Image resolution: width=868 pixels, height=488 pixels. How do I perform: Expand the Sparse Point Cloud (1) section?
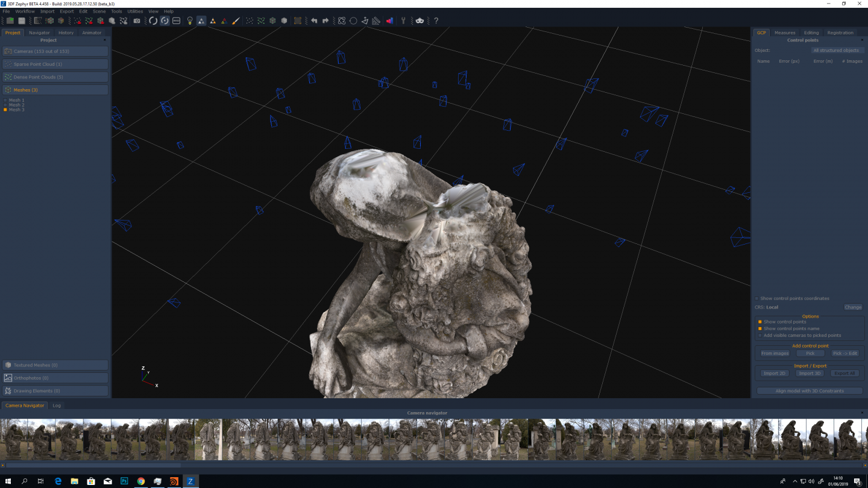pyautogui.click(x=55, y=64)
